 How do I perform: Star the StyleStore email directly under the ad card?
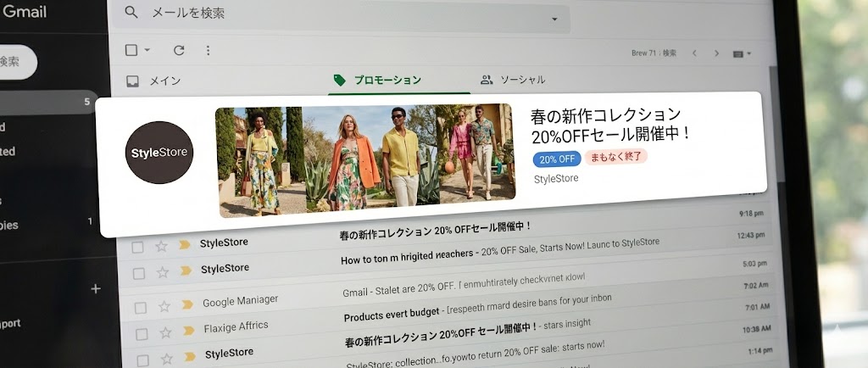161,246
